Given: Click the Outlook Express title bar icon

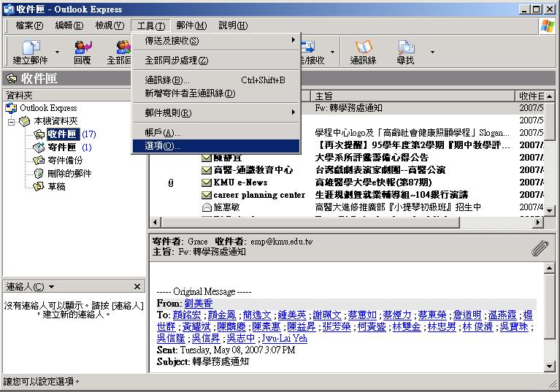Looking at the screenshot, I should click(9, 9).
